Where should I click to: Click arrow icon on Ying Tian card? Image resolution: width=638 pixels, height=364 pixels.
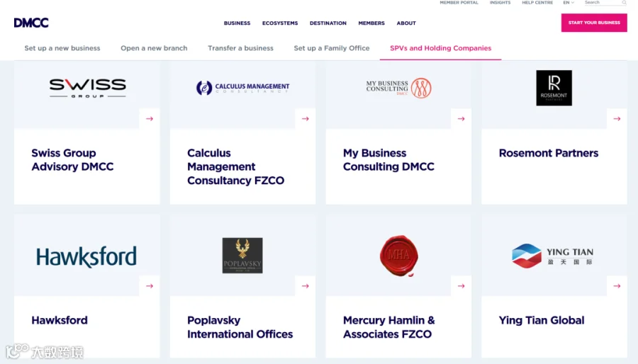pyautogui.click(x=617, y=286)
